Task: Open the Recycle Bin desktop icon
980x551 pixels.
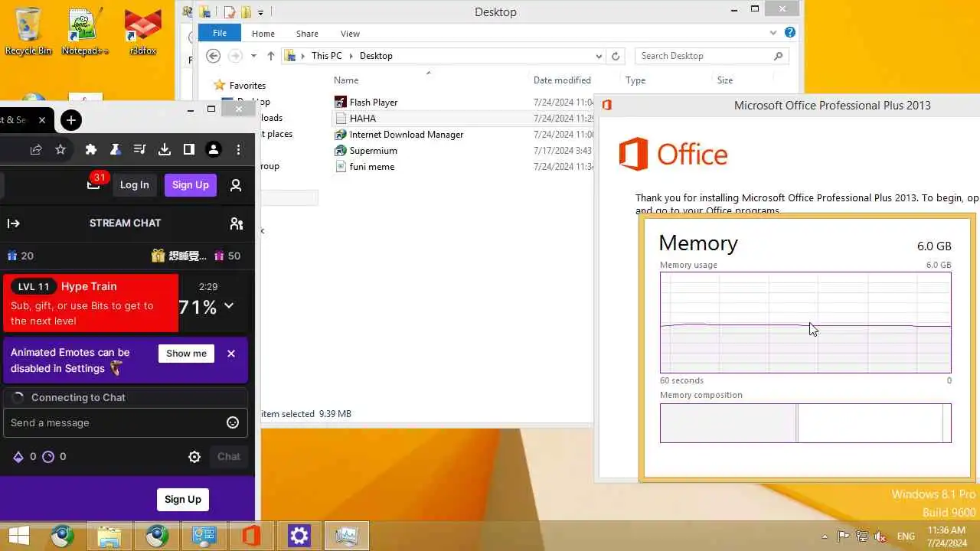Action: [x=28, y=32]
